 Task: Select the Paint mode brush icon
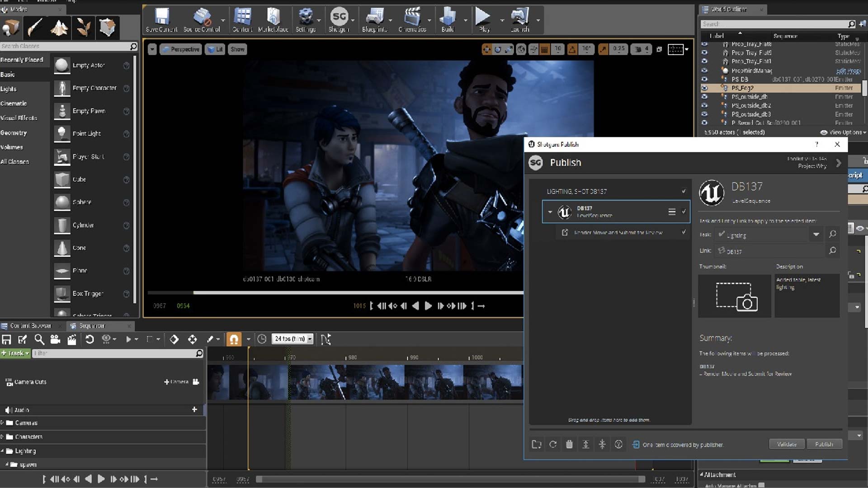[x=35, y=28]
